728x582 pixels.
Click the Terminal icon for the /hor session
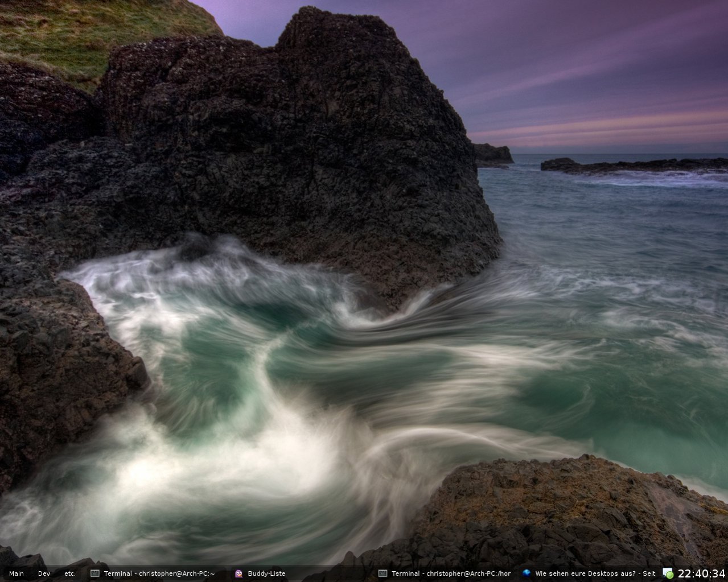[x=382, y=573]
